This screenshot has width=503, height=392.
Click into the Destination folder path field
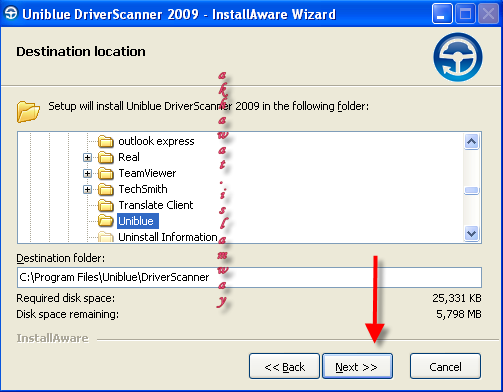[x=249, y=277]
